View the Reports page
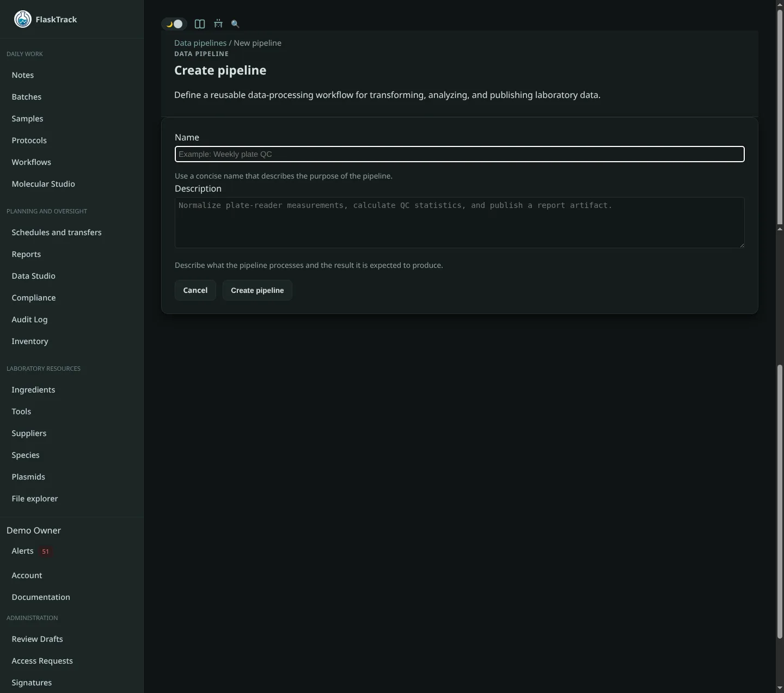784x693 pixels. tap(26, 254)
